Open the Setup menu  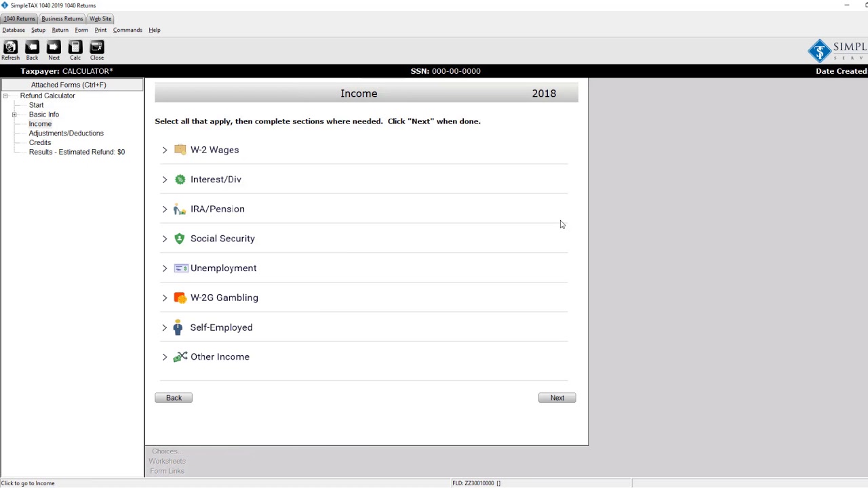click(38, 30)
